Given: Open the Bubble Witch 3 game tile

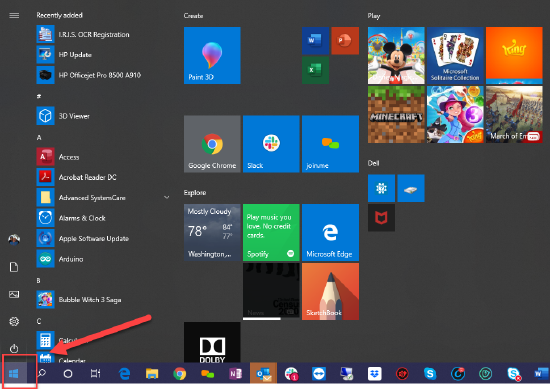Looking at the screenshot, I should (455, 114).
